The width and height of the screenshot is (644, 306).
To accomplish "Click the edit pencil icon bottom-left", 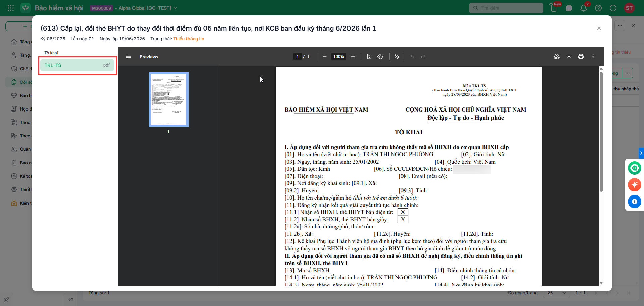I will (6, 299).
